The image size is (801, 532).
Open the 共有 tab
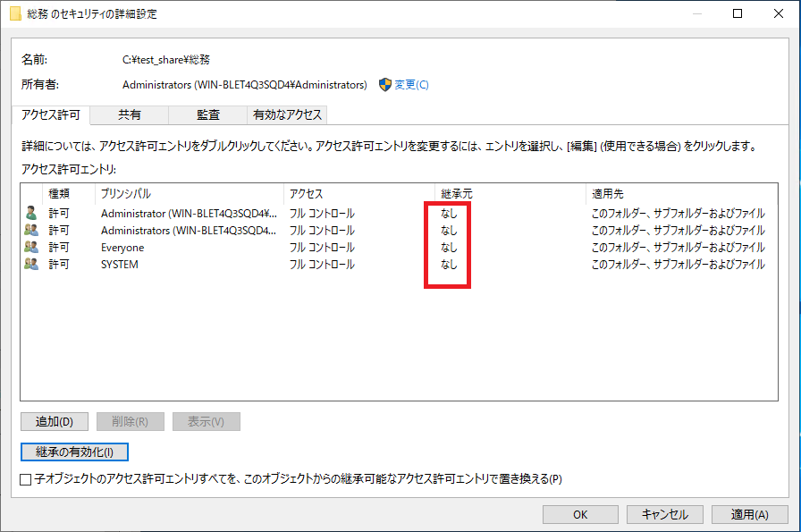(x=130, y=115)
